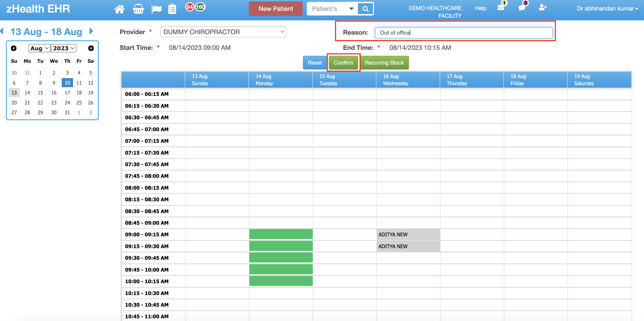Image resolution: width=644 pixels, height=321 pixels.
Task: Open the mail notifications envelope
Action: click(x=501, y=8)
